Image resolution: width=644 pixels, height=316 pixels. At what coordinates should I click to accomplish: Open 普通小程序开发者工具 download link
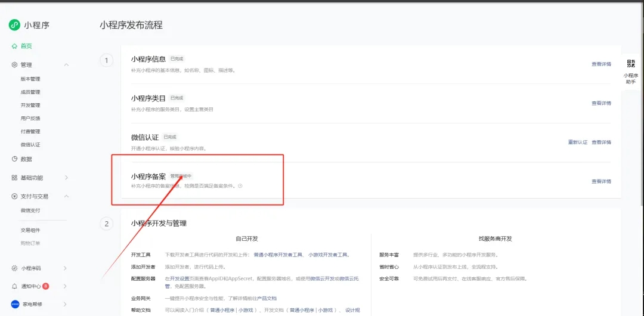278,255
